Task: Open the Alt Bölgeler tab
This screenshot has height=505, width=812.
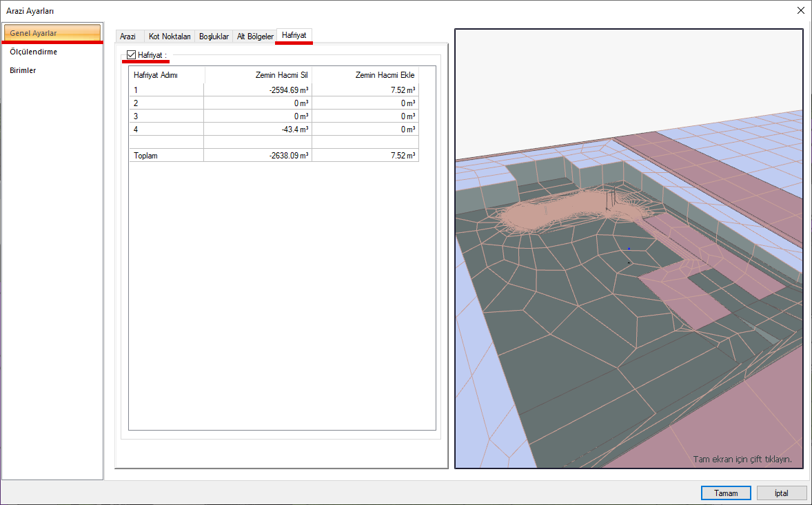Action: 255,37
